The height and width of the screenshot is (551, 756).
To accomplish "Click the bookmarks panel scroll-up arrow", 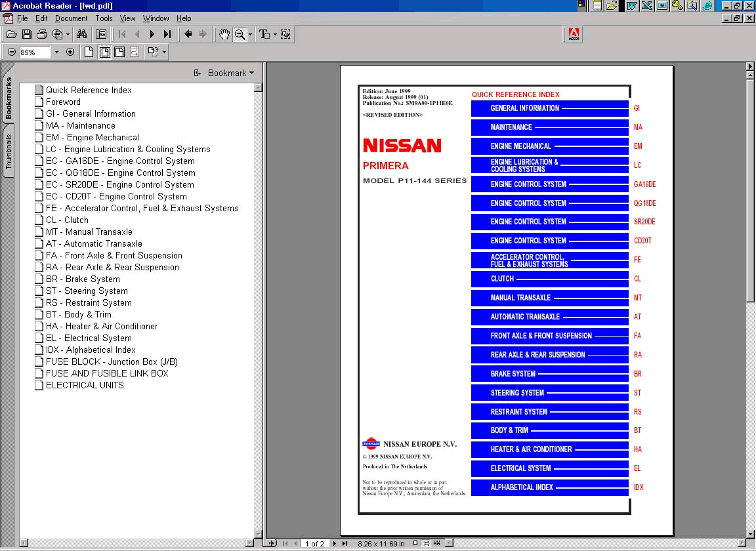I will (x=258, y=88).
